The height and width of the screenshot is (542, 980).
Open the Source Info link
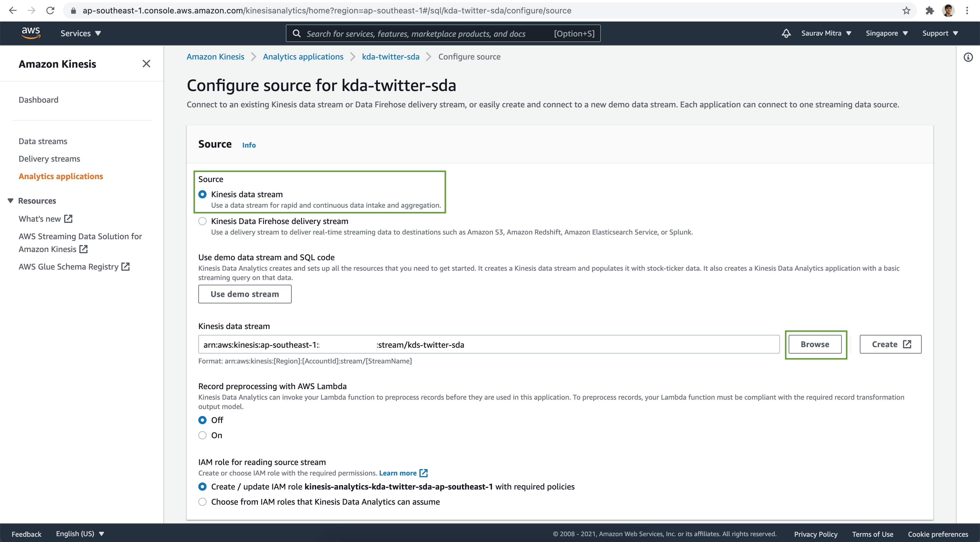coord(249,145)
